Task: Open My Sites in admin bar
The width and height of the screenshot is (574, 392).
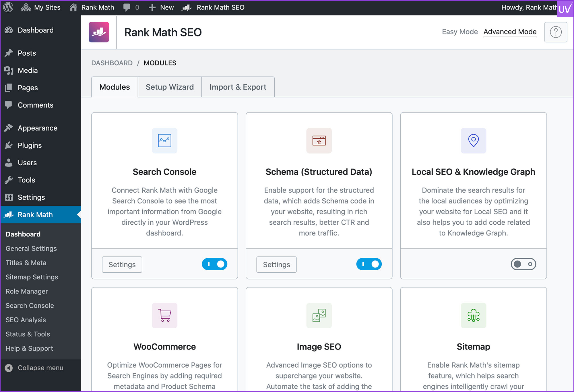Action: point(41,7)
